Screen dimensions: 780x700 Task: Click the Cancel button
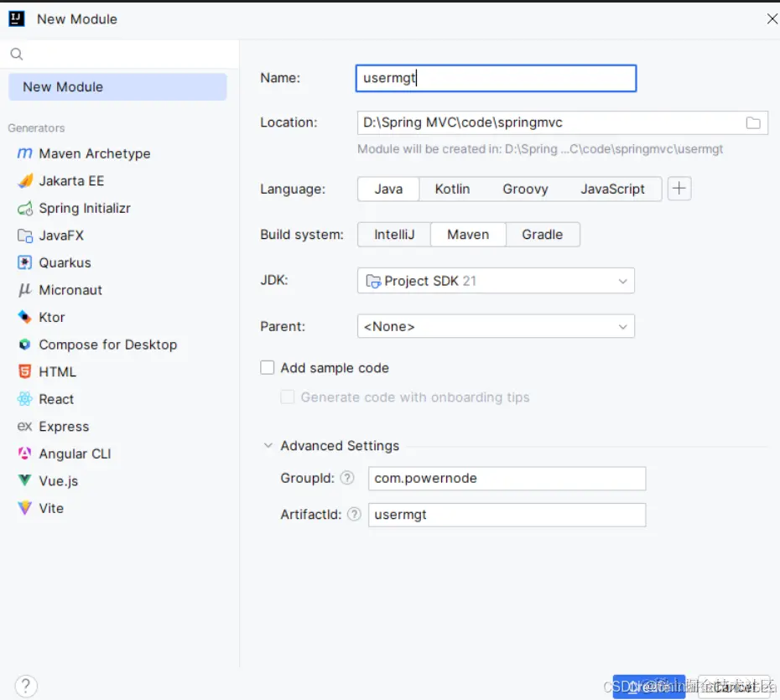tap(735, 686)
